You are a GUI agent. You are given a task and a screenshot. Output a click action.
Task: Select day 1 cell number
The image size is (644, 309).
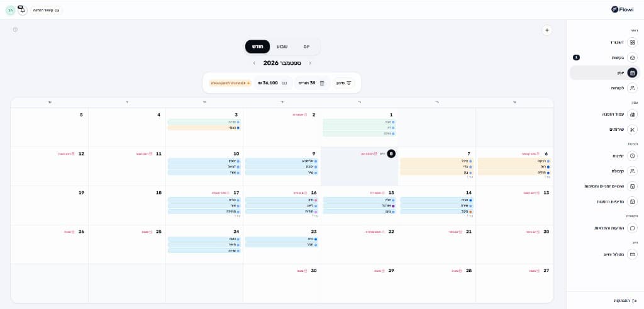point(391,115)
